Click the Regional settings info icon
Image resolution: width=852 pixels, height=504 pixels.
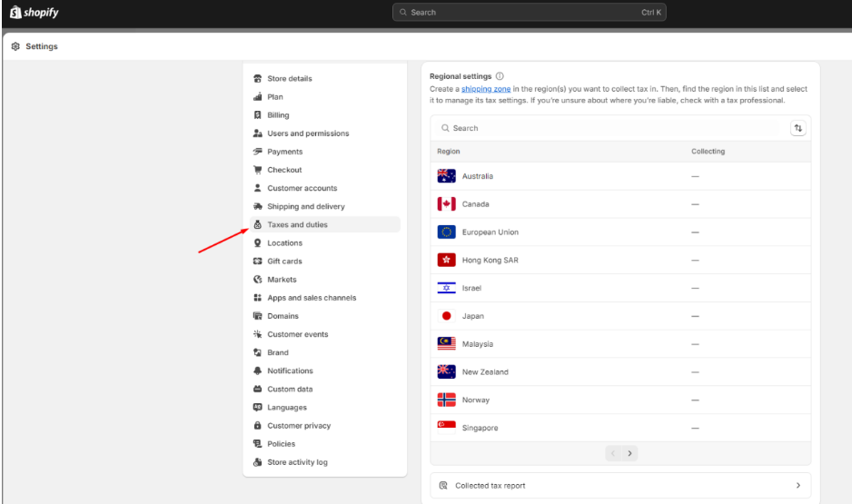coord(500,76)
